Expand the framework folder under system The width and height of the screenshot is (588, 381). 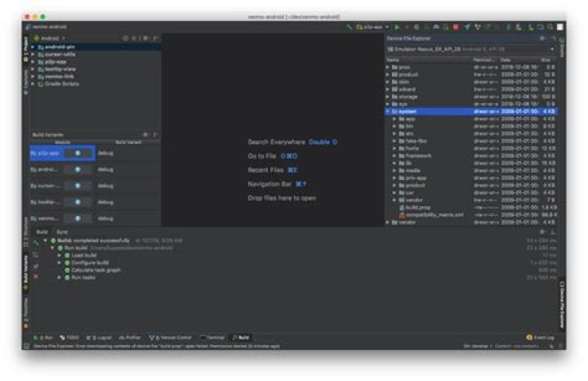pyautogui.click(x=394, y=156)
